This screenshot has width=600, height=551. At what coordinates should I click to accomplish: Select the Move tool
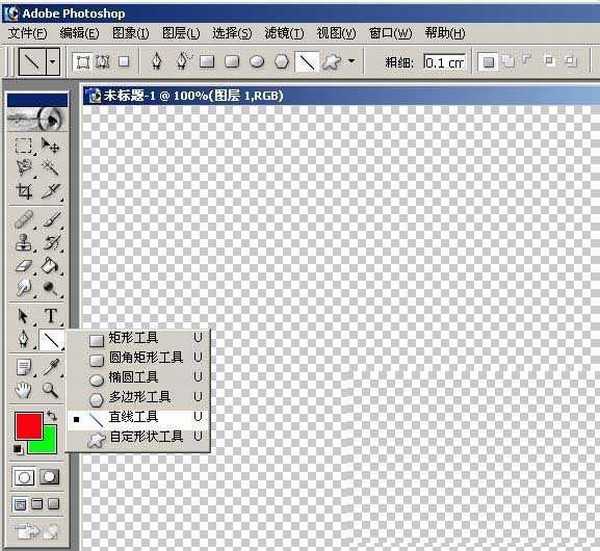[x=51, y=146]
